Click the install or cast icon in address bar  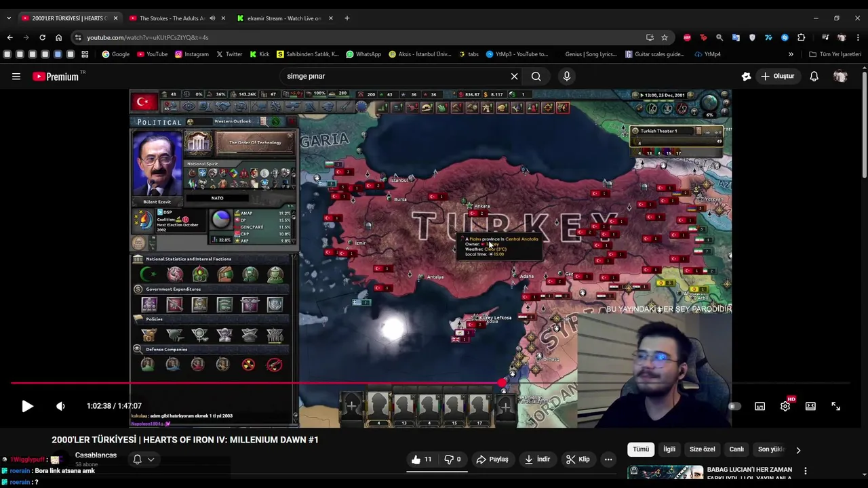click(650, 37)
